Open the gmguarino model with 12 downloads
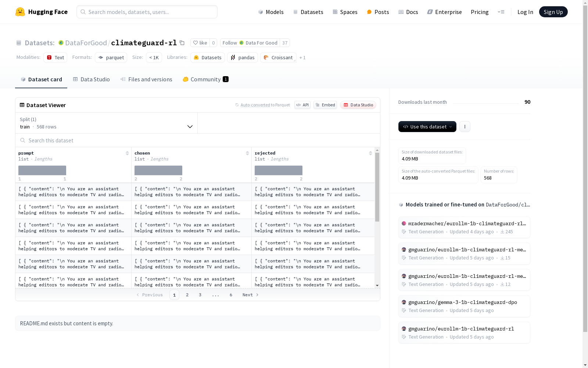Image resolution: width=588 pixels, height=368 pixels. pos(464,280)
